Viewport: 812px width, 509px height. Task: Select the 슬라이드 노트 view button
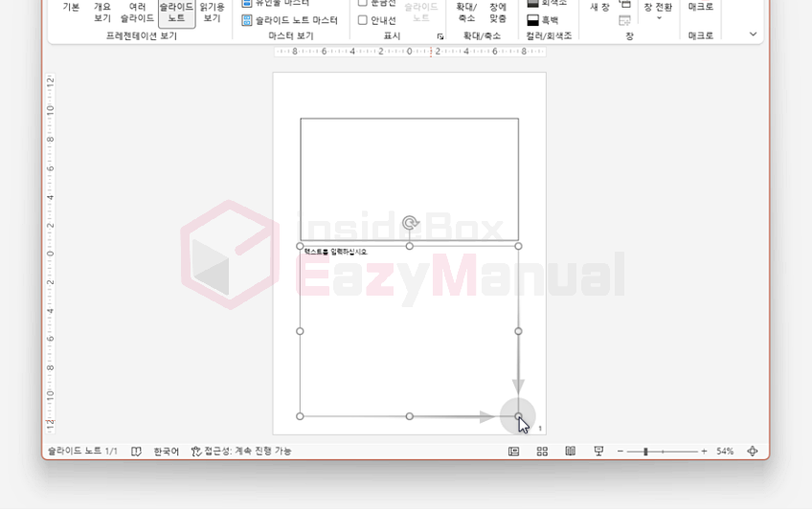coord(176,11)
